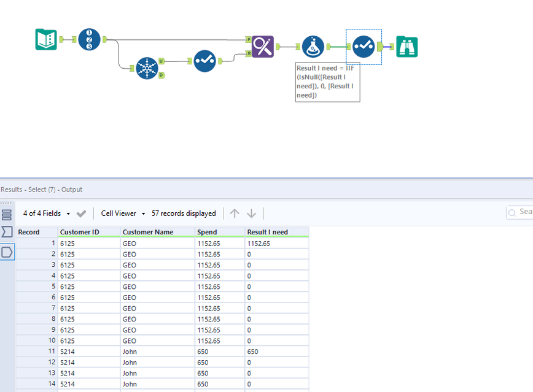
Task: Click the Unique tool U output anchor
Action: [161, 61]
